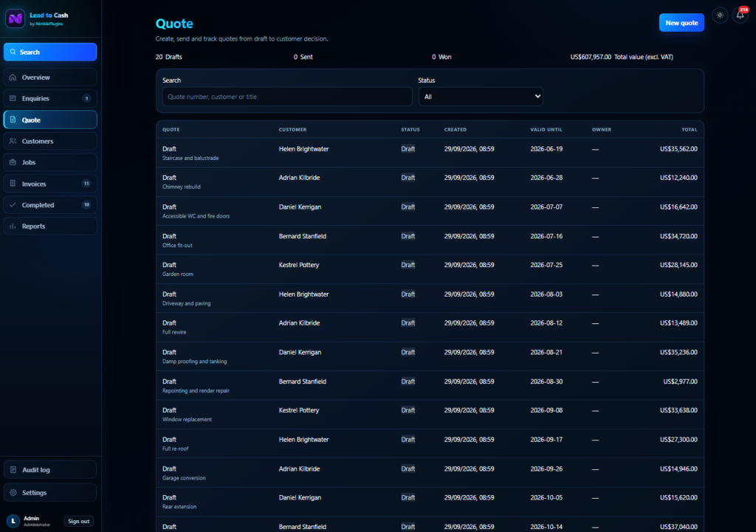Click the Enquiries sidebar icon
Viewport: 756px width, 532px height.
(x=13, y=98)
